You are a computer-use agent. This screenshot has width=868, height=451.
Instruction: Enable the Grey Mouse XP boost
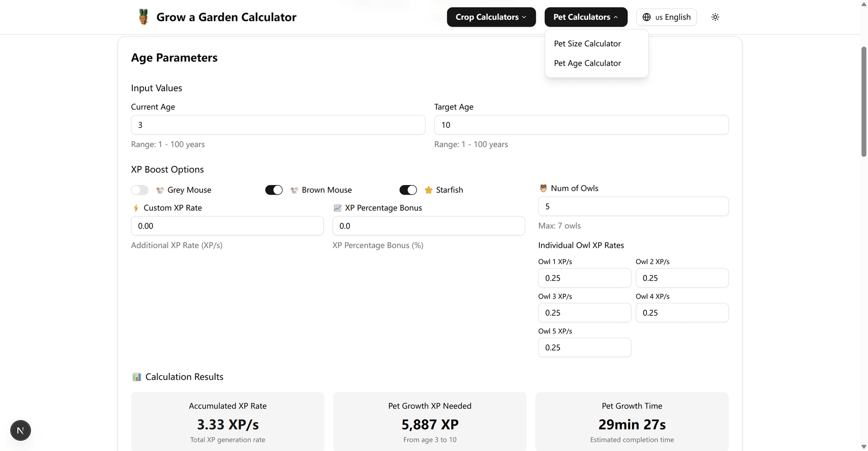140,190
